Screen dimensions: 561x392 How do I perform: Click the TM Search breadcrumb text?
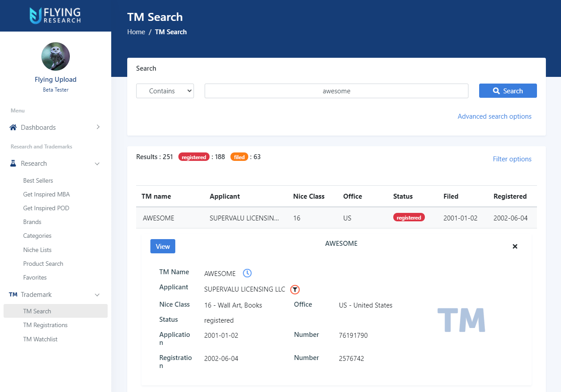(x=171, y=32)
